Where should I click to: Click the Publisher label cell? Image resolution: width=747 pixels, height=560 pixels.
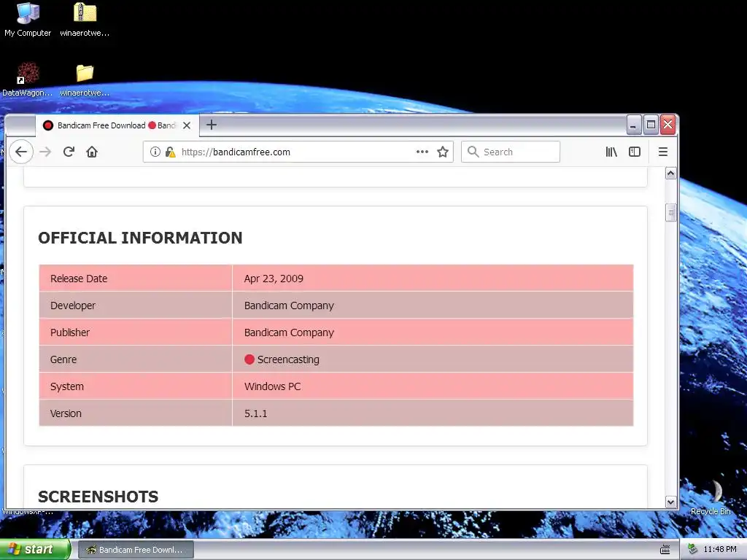pyautogui.click(x=136, y=332)
